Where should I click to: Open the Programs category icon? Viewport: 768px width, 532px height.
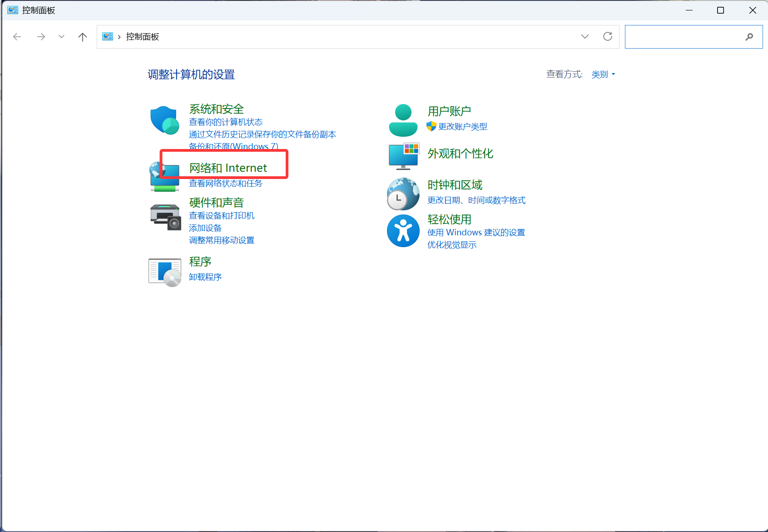click(x=164, y=272)
